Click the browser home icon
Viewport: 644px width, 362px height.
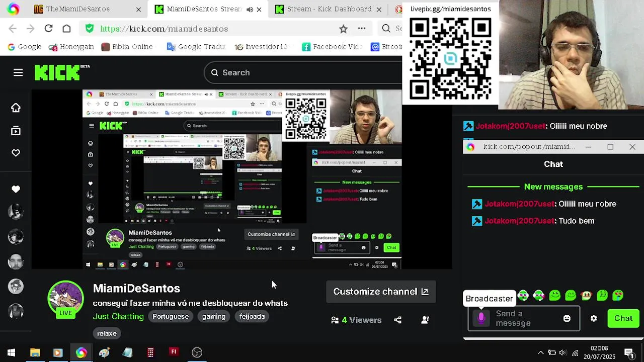click(x=66, y=29)
